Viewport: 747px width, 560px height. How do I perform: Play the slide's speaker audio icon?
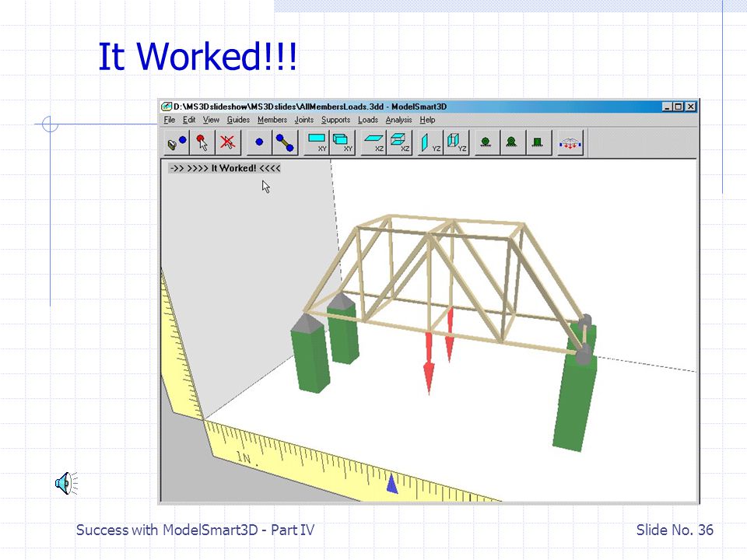(66, 483)
